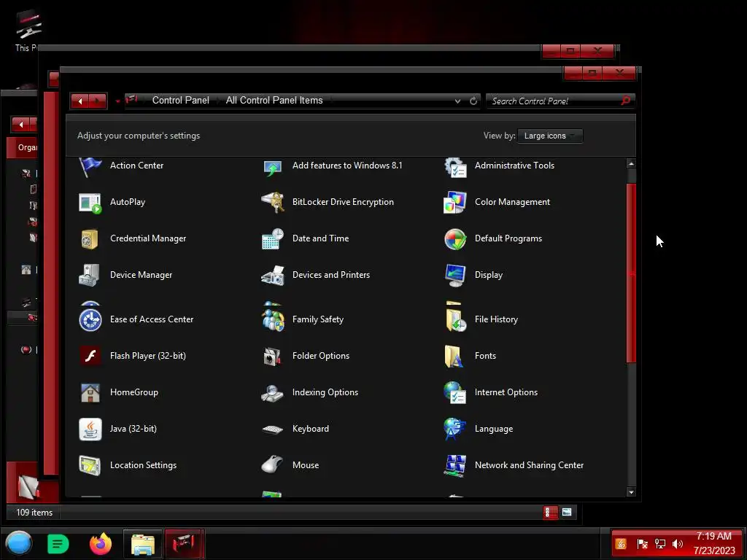The height and width of the screenshot is (560, 747).
Task: Open Device Manager icon
Action: [90, 275]
